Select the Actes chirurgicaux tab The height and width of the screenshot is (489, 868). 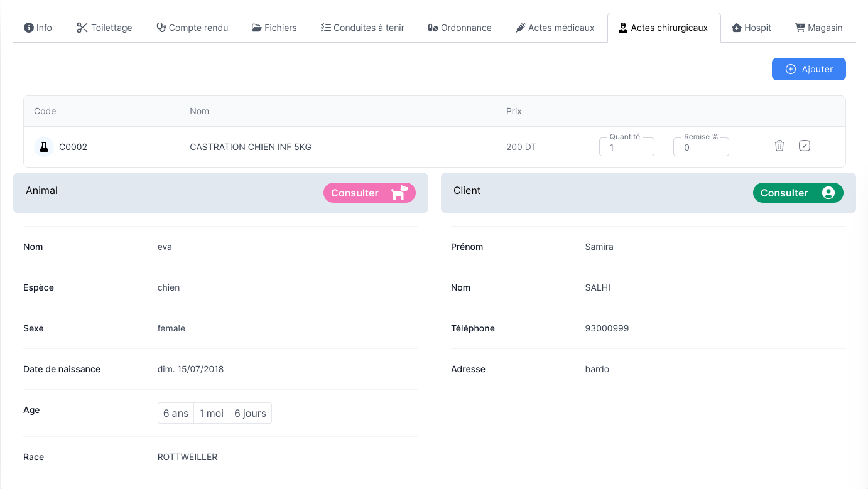click(x=663, y=28)
